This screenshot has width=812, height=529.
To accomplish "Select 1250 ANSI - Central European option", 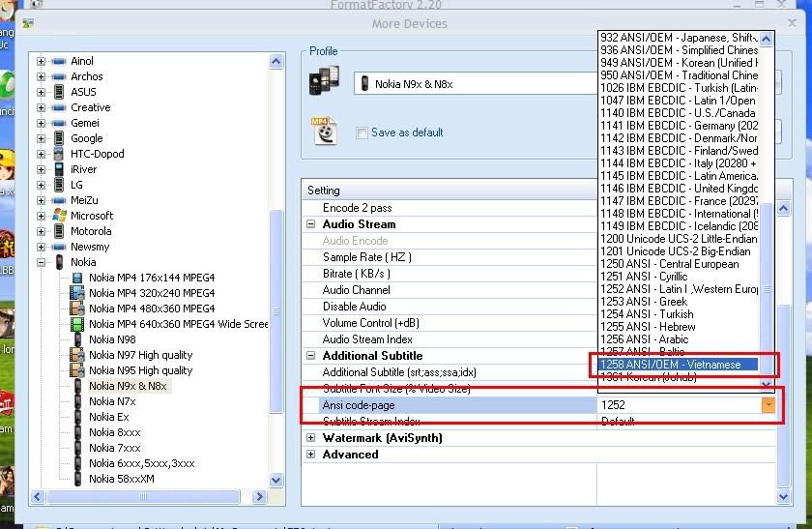I will click(678, 264).
